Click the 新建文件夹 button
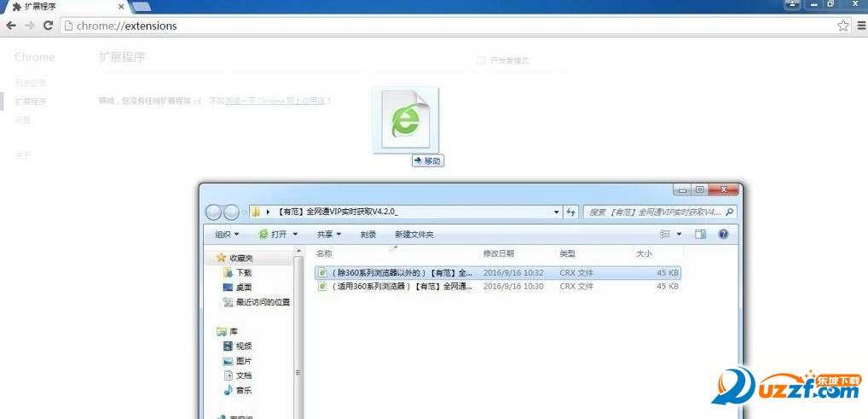This screenshot has width=868, height=419. [x=414, y=234]
